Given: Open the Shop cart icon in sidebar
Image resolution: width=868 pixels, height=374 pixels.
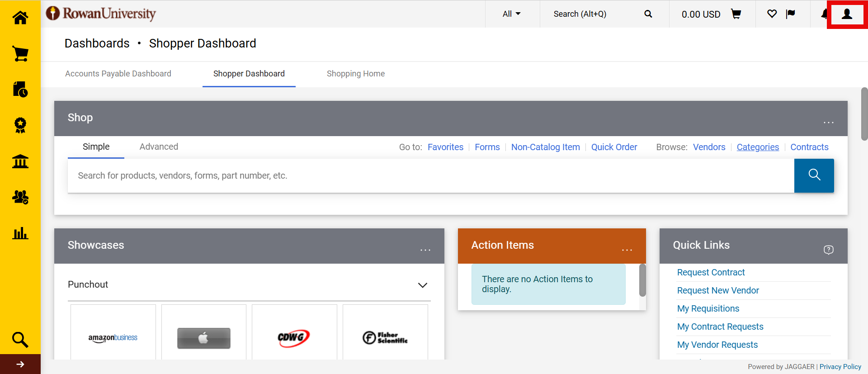Looking at the screenshot, I should coord(20,54).
